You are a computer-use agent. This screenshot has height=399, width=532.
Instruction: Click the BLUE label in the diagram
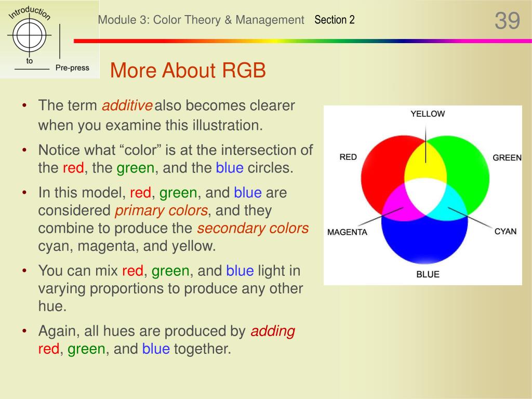tap(428, 274)
